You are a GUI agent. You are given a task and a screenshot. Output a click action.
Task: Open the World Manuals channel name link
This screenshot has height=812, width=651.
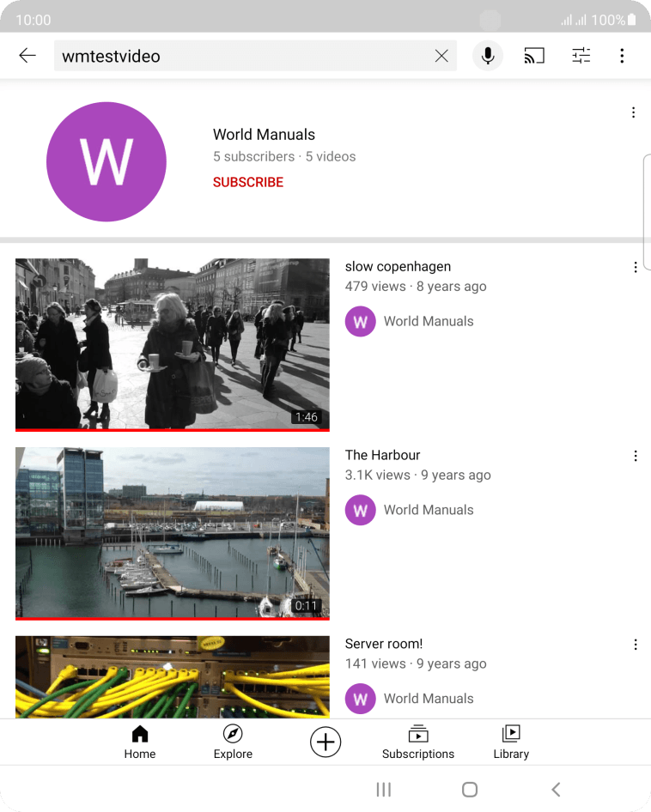(x=264, y=135)
